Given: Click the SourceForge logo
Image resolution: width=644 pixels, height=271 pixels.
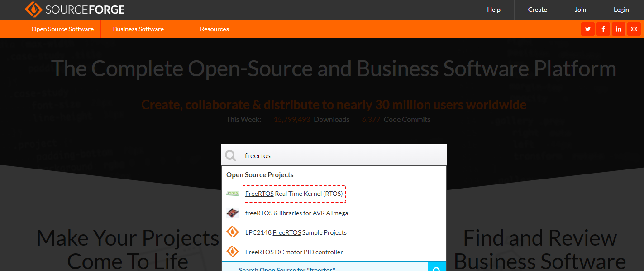Looking at the screenshot, I should [x=75, y=9].
